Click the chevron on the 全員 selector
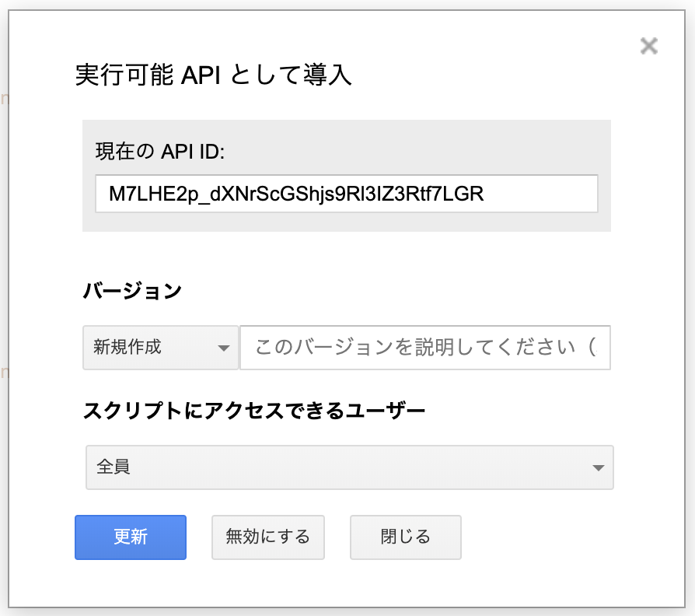Viewport: 695px width, 616px height. click(x=599, y=467)
